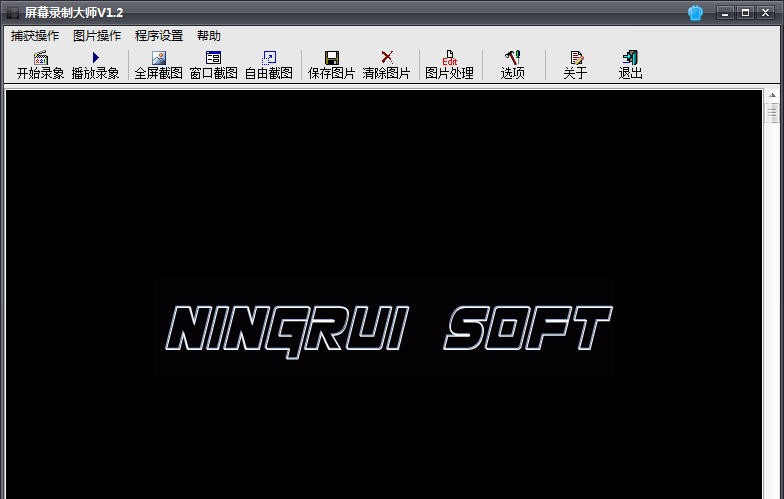Play recording via 播放录象 button
784x499 pixels.
pos(96,66)
